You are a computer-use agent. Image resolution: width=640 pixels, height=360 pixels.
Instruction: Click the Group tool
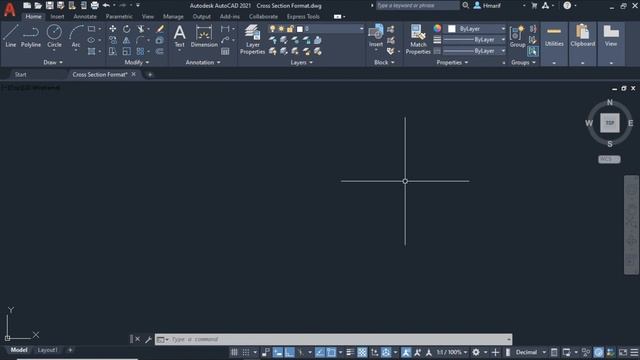(x=517, y=37)
